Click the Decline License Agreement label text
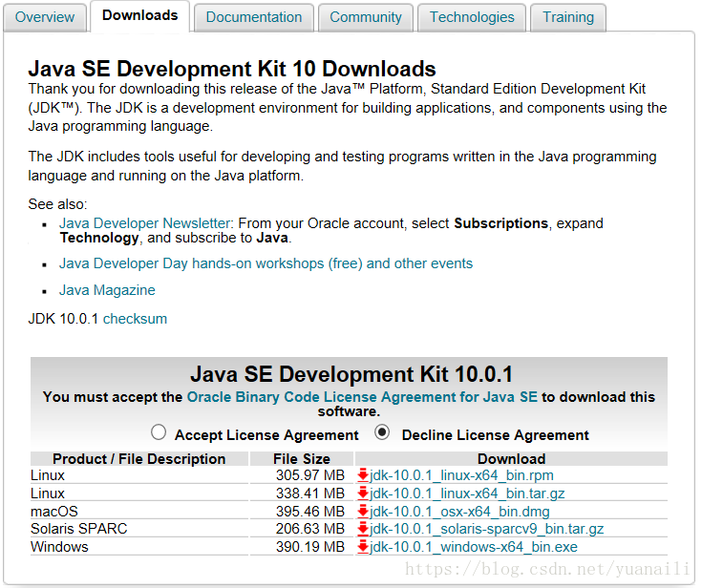Viewport: 702px width, 588px height. click(x=495, y=435)
